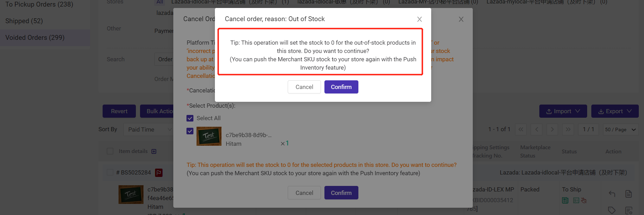Close the out-of-stock reason popup
This screenshot has width=644, height=215.
419,19
